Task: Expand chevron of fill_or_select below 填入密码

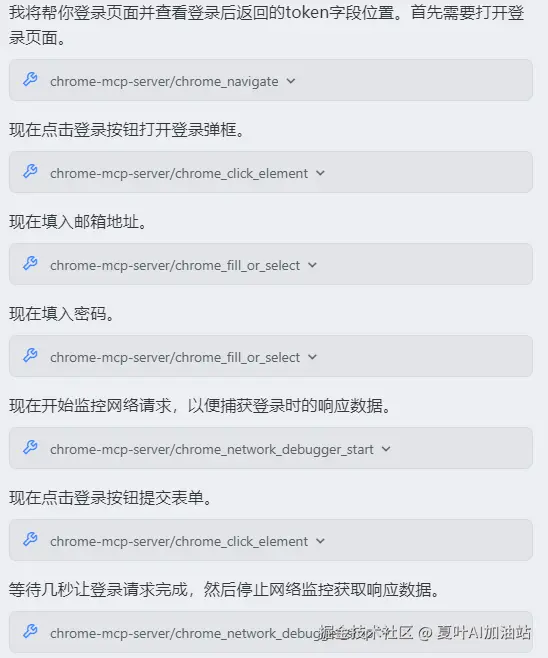Action: (312, 357)
